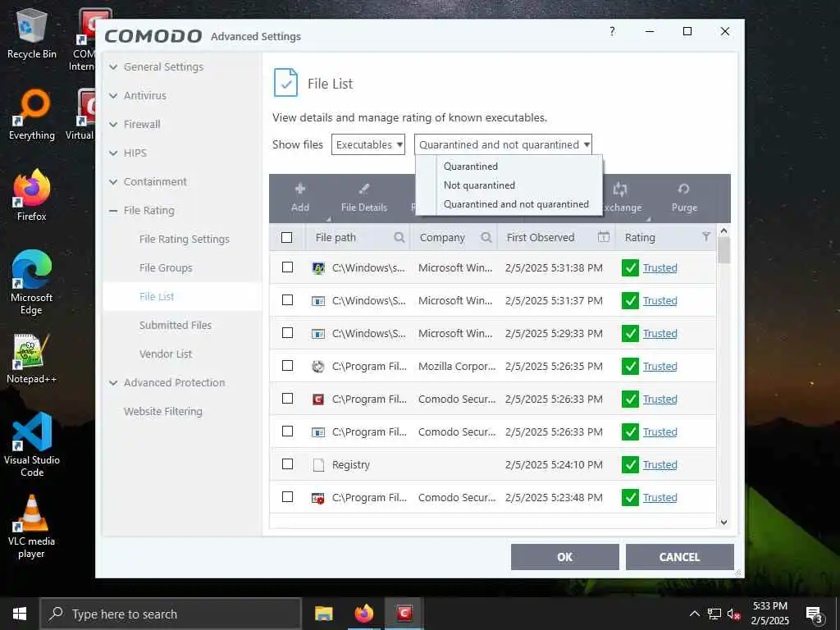Click the Registry file icon
840x630 pixels.
click(318, 465)
